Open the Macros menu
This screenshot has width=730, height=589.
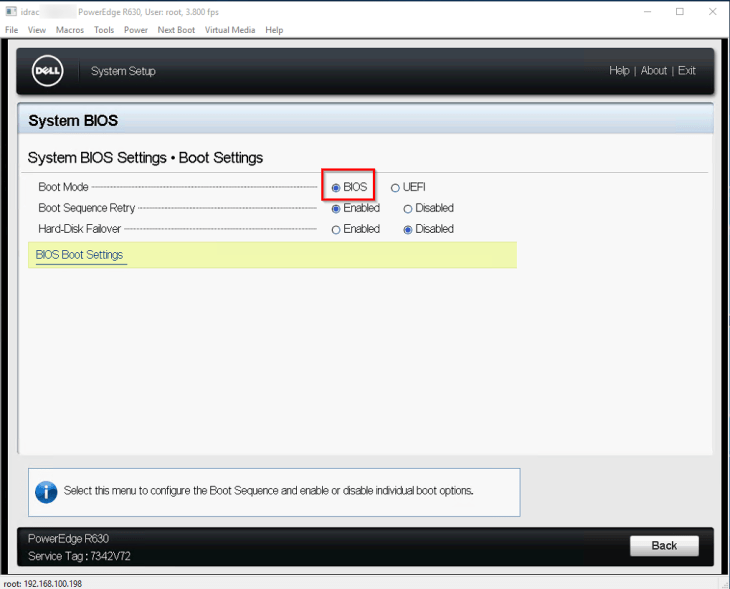[x=70, y=30]
